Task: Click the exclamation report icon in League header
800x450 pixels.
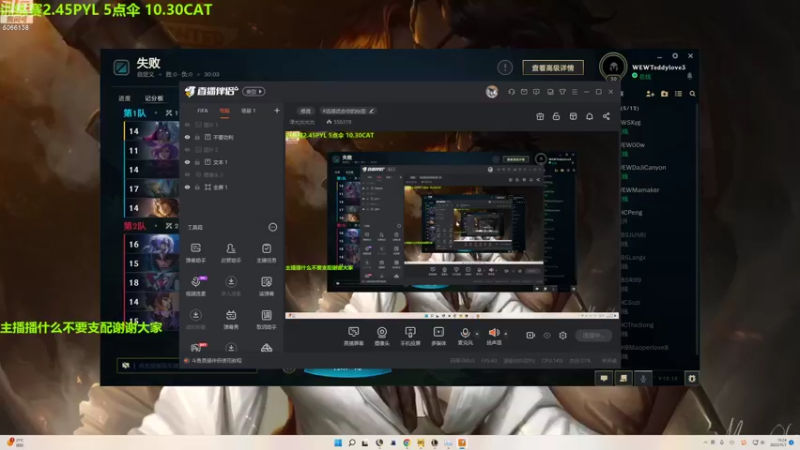Action: [x=505, y=67]
